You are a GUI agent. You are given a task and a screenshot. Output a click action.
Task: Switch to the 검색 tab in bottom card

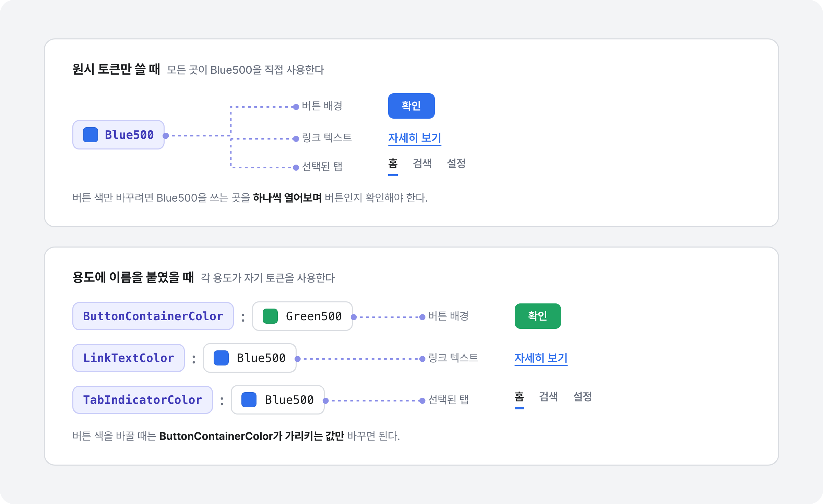click(x=548, y=397)
